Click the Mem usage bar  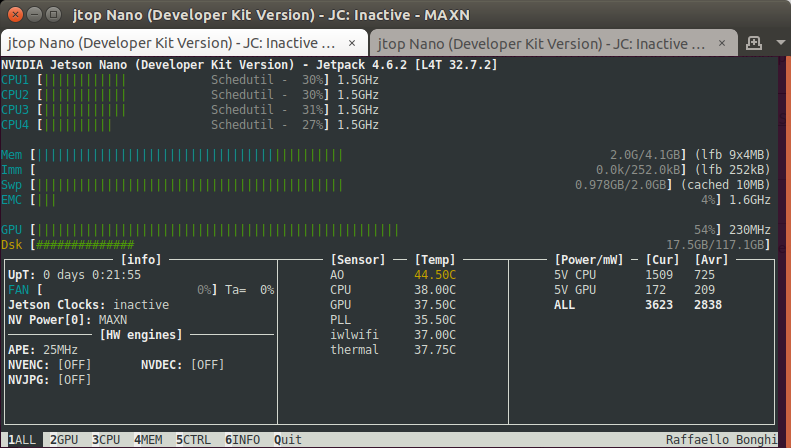(x=190, y=155)
